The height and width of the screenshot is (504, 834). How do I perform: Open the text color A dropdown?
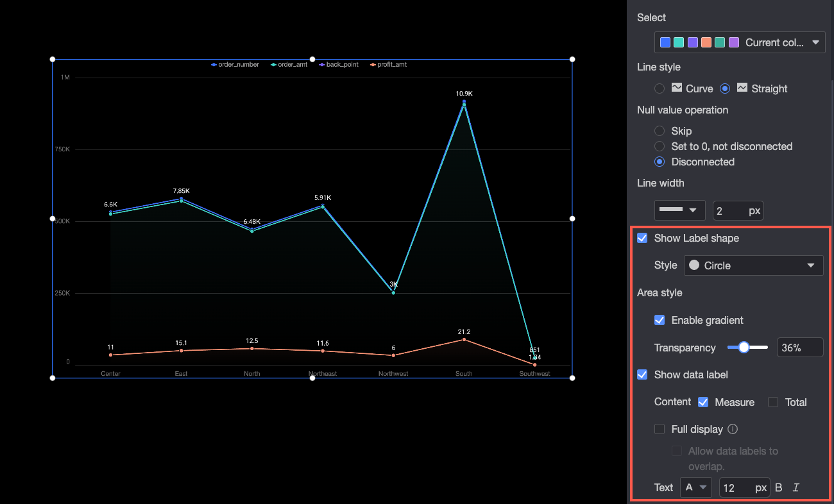(696, 487)
